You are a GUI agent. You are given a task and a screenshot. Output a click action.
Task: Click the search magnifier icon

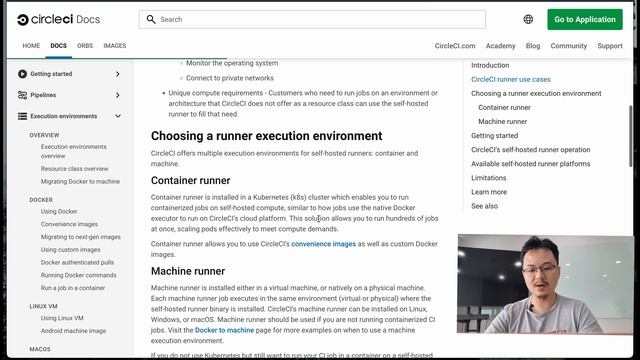point(151,19)
